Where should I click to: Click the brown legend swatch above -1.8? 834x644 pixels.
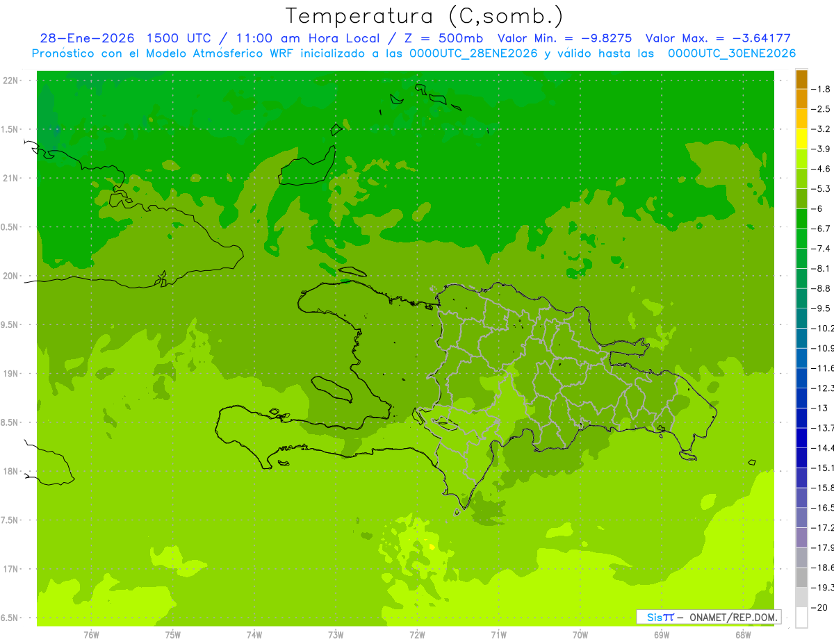[x=801, y=80]
